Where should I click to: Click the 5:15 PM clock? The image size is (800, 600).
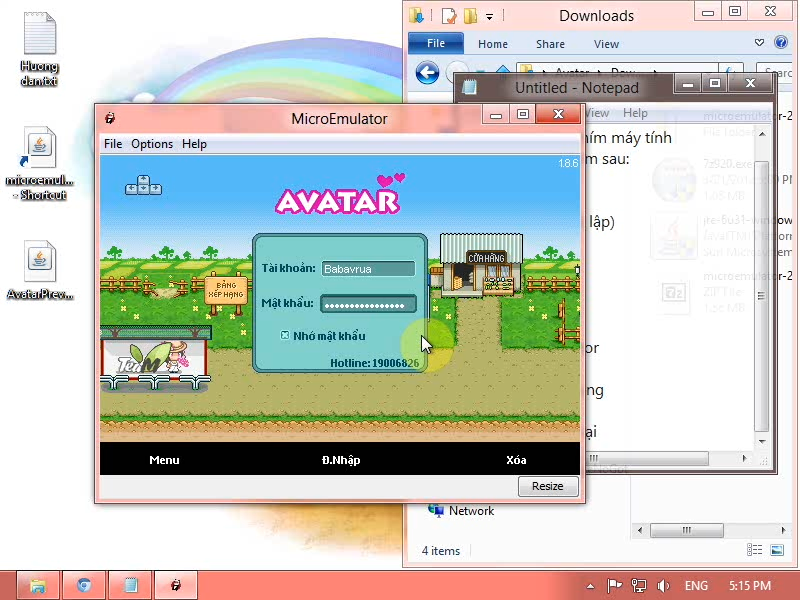click(x=749, y=586)
